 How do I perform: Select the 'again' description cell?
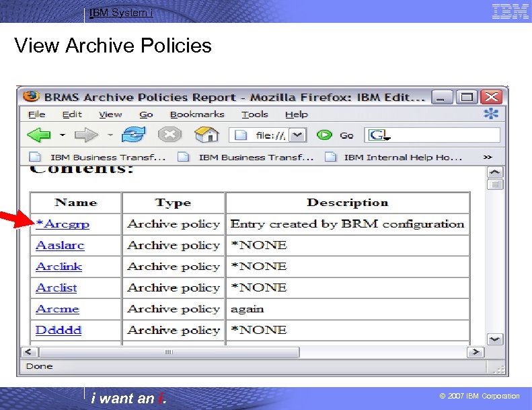(x=348, y=309)
